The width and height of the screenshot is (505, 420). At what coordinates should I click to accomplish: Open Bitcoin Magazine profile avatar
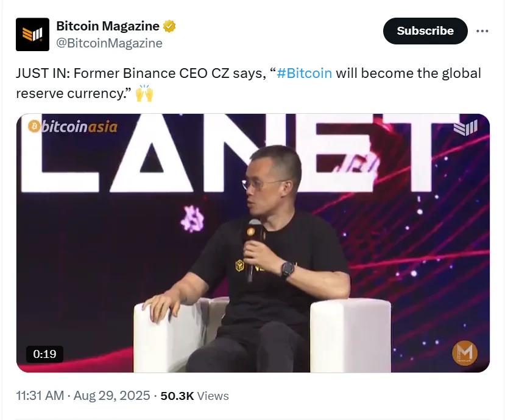(32, 35)
